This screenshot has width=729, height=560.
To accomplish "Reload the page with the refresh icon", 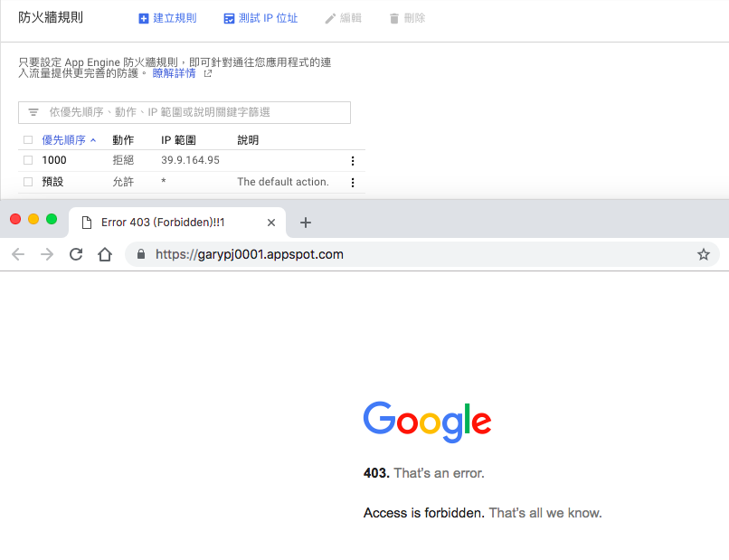I will point(76,254).
